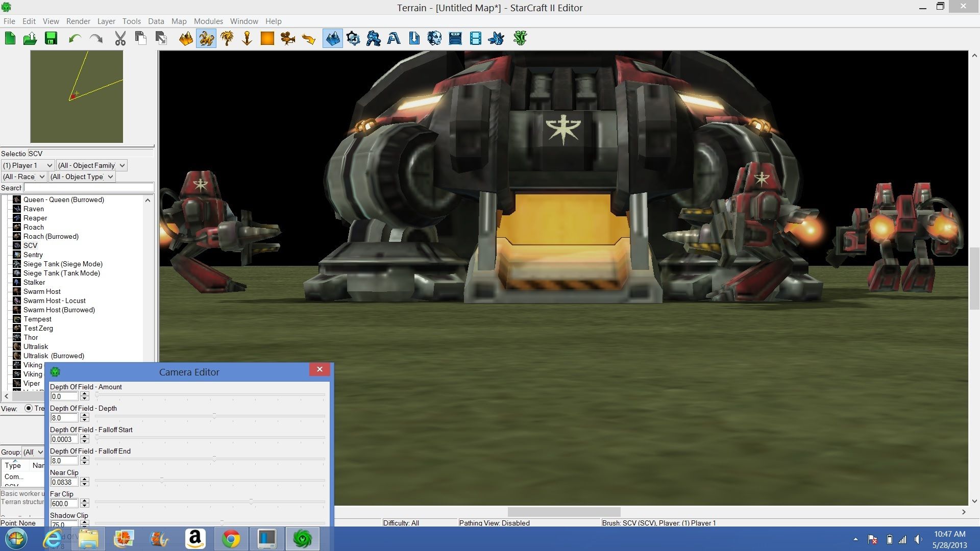
Task: Open the Modules menu
Action: tap(208, 21)
